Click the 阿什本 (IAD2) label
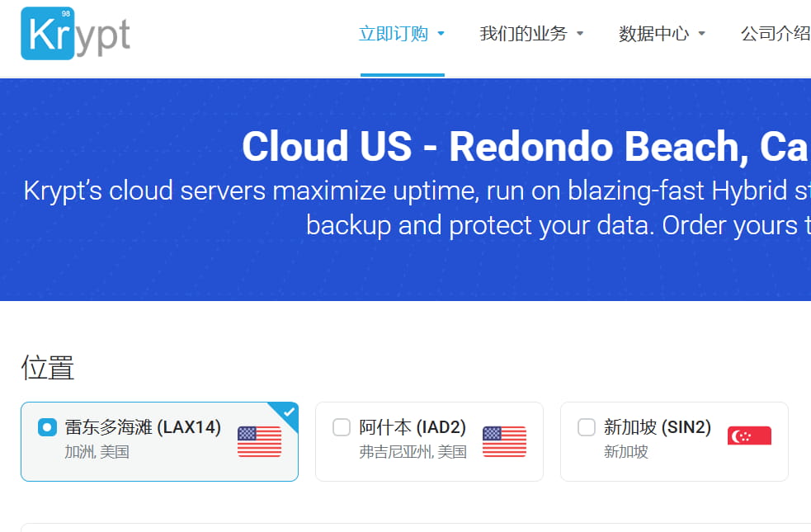Screen dimensions: 811x532 click(413, 427)
